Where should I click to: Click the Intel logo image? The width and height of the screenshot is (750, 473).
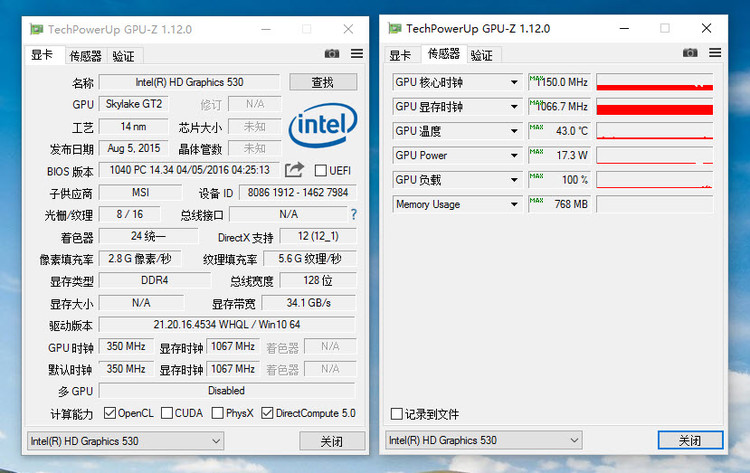(323, 125)
